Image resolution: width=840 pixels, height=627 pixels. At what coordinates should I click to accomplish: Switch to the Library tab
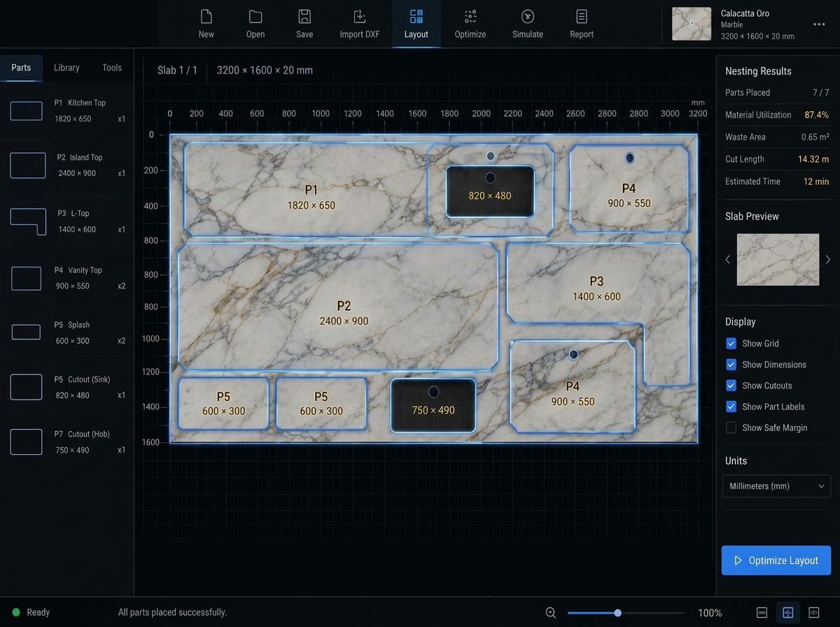66,68
